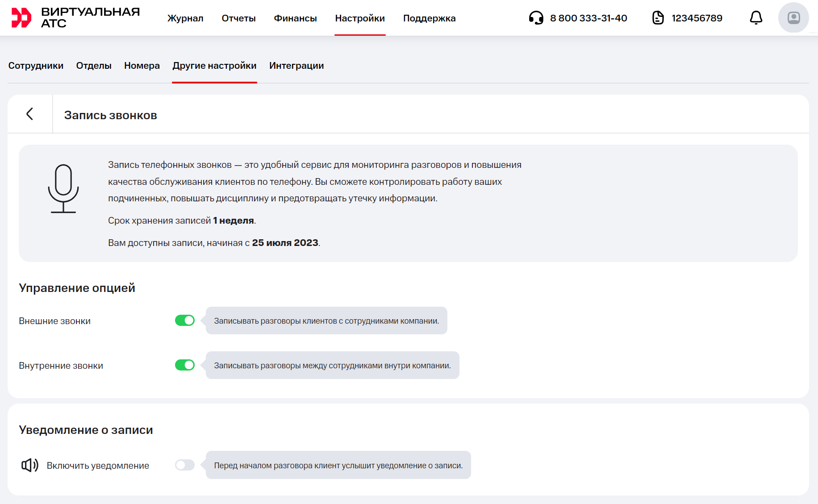Open the Журнал menu item
This screenshot has height=504, width=818.
click(185, 18)
